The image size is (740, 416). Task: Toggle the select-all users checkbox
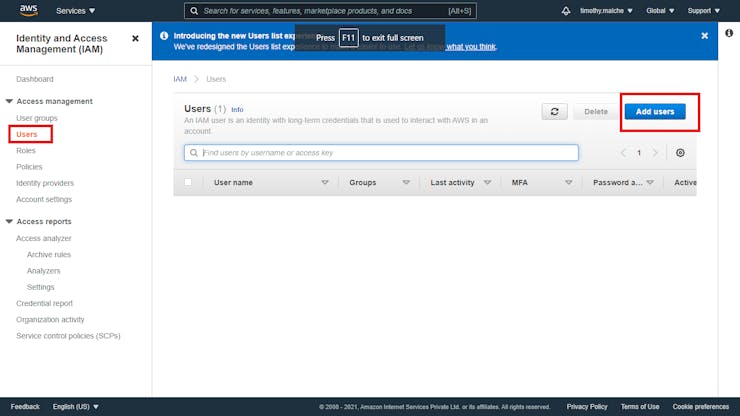pyautogui.click(x=187, y=183)
